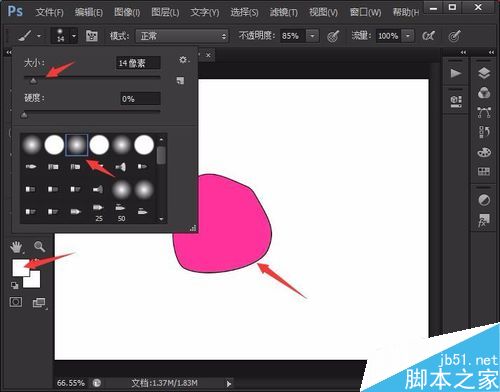Change screen mode icon in toolbox
Screen dimensions: 500x392
pyautogui.click(x=39, y=303)
